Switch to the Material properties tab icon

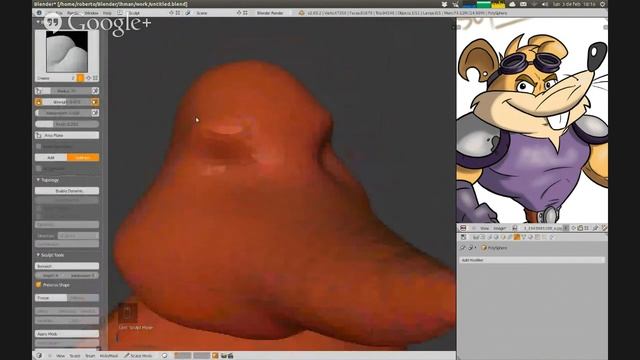531,237
